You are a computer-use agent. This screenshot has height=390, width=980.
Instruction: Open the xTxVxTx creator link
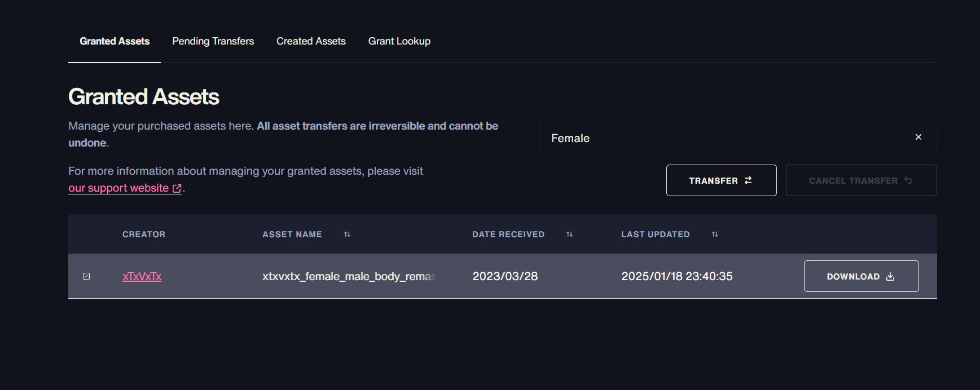pyautogui.click(x=142, y=276)
